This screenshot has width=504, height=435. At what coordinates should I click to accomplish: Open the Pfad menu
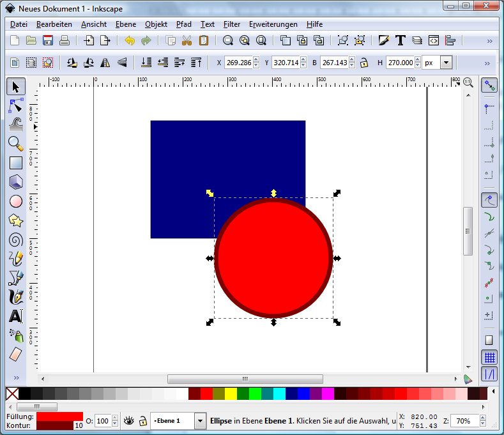point(183,24)
